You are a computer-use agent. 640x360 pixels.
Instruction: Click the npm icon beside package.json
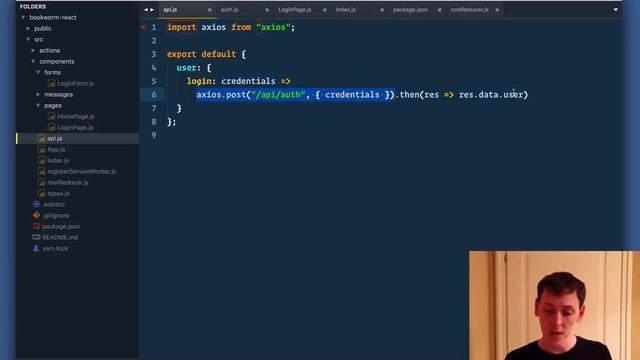(x=36, y=226)
